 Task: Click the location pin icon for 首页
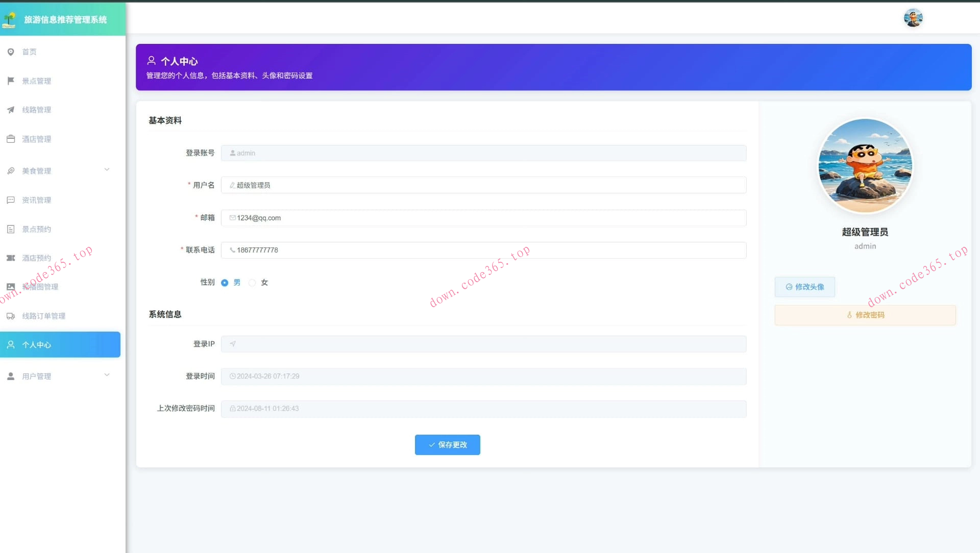11,52
